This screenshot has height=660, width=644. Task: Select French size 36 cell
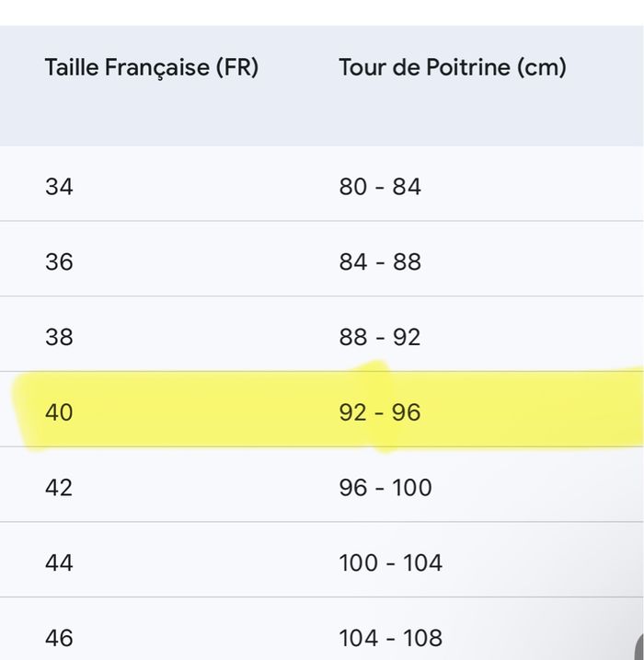(x=59, y=262)
